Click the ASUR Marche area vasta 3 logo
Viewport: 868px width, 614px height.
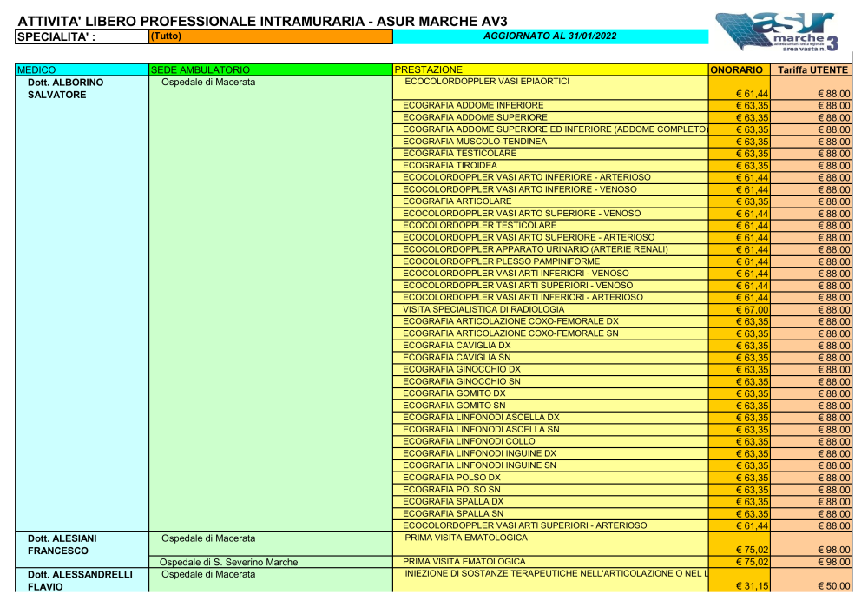[777, 34]
